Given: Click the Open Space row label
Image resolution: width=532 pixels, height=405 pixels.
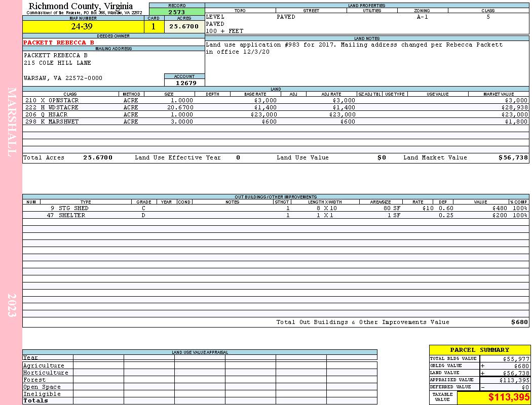Looking at the screenshot, I should 42,387.
